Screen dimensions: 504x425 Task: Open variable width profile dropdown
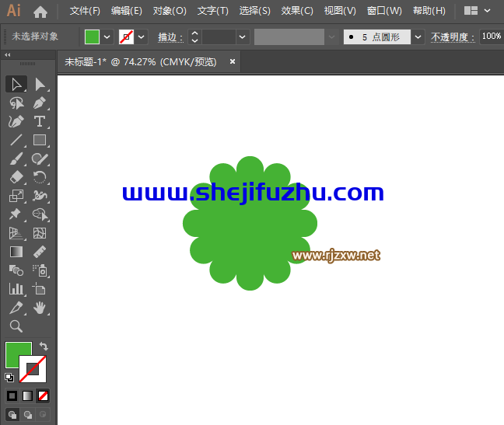pyautogui.click(x=331, y=37)
